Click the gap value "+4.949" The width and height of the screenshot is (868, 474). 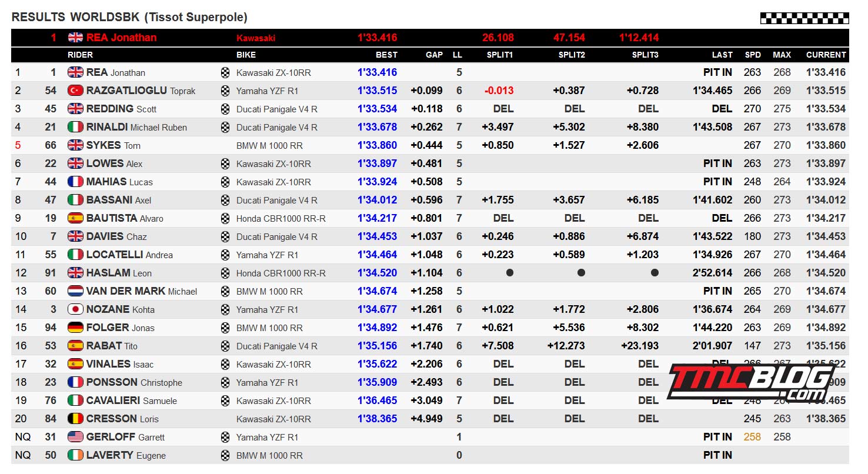click(426, 419)
